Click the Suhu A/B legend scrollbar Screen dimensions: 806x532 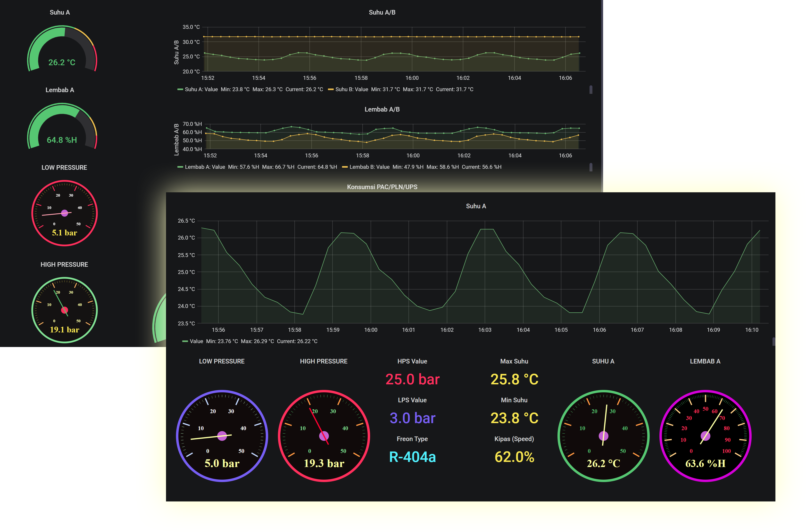[x=591, y=89]
